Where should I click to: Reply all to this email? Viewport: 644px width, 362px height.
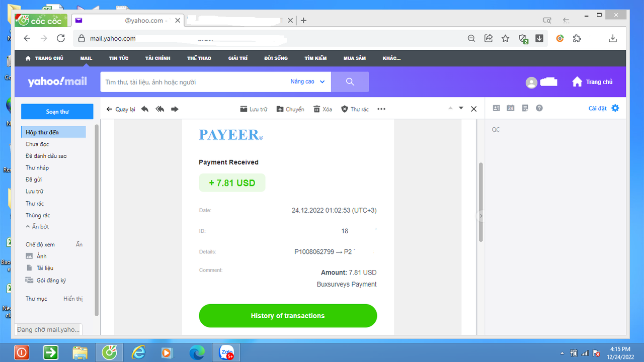click(160, 109)
